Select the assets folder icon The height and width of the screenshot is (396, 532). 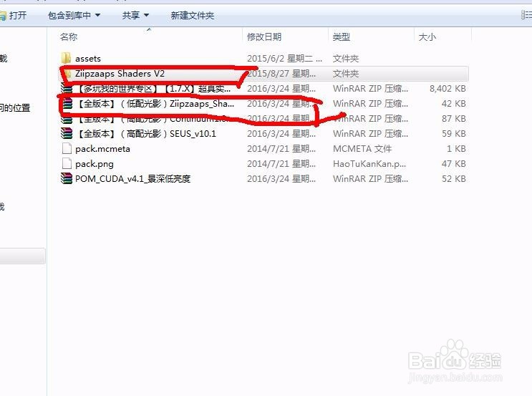(x=67, y=59)
